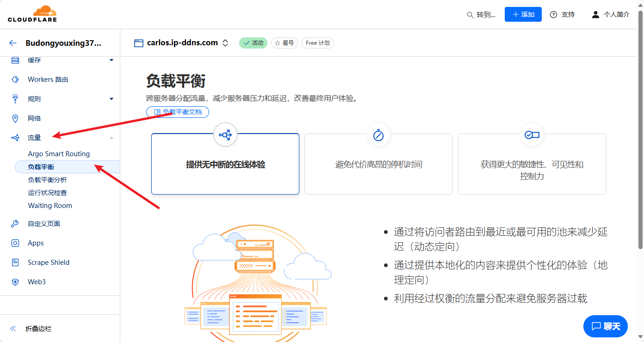
Task: Open the Cloudflare logo home link
Action: click(32, 14)
